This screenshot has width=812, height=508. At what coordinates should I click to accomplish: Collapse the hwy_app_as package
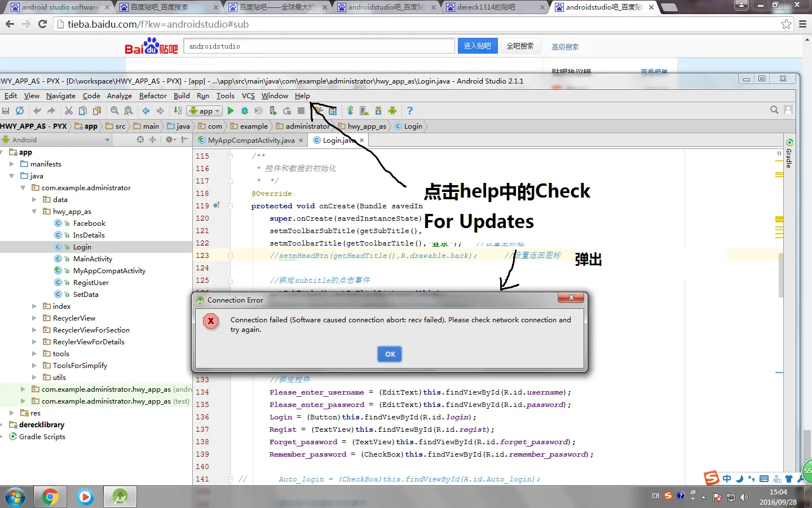pyautogui.click(x=34, y=212)
